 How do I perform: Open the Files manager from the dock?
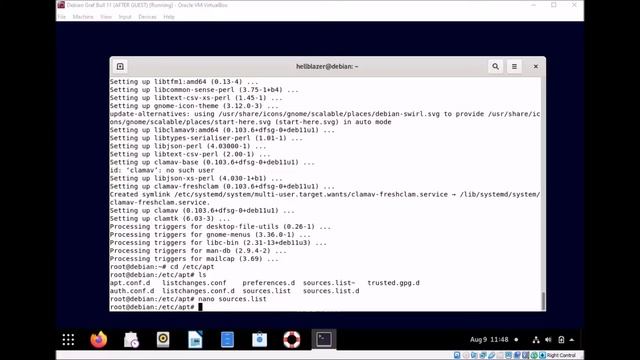pos(227,340)
